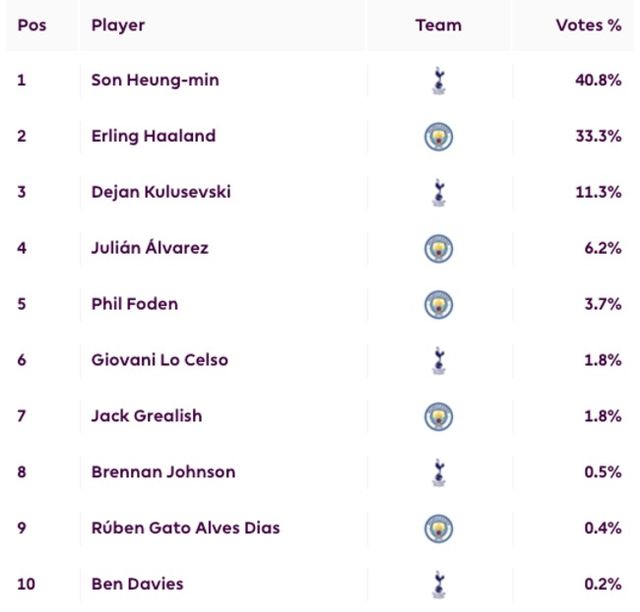This screenshot has height=612, width=640.
Task: Click Manchester City crest beside Rúben Dias
Action: tap(438, 528)
